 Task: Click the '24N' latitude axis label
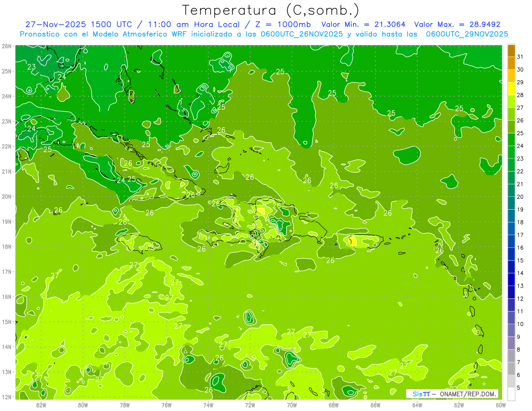click(x=7, y=96)
